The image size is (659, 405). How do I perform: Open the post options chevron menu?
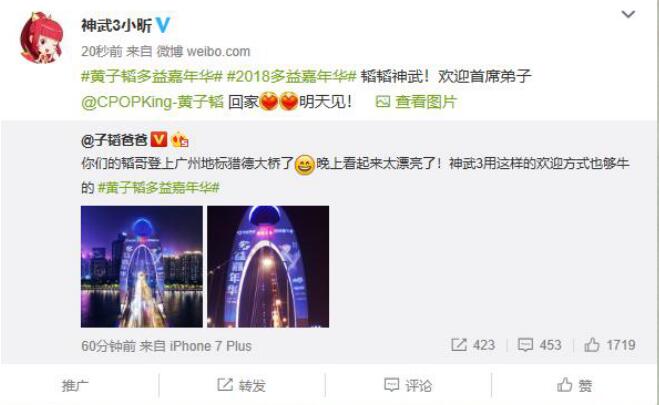(x=628, y=14)
